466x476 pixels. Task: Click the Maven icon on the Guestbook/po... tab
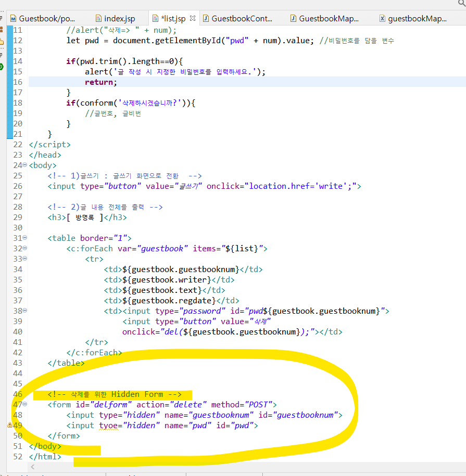coord(13,19)
